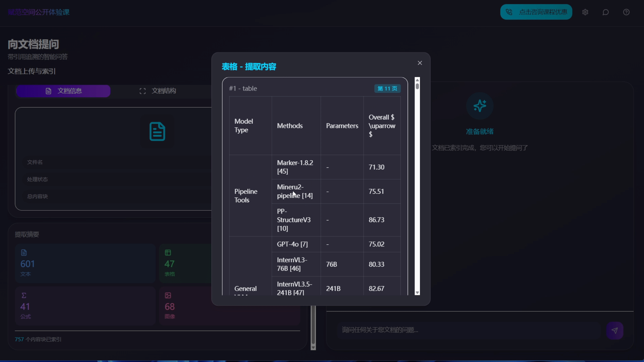The image size is (644, 362).
Task: Click the score value 82.67
Action: 376,289
